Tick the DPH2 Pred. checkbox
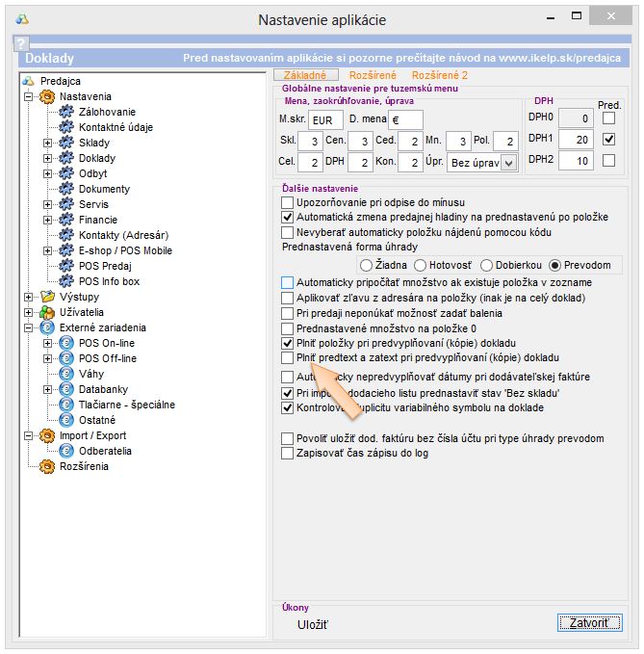Viewport: 644px width, 654px height. 608,161
